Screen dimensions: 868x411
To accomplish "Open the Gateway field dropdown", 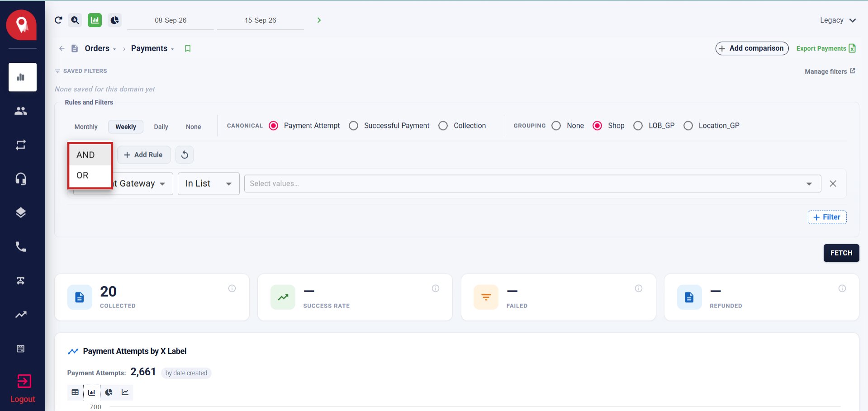I will (123, 184).
